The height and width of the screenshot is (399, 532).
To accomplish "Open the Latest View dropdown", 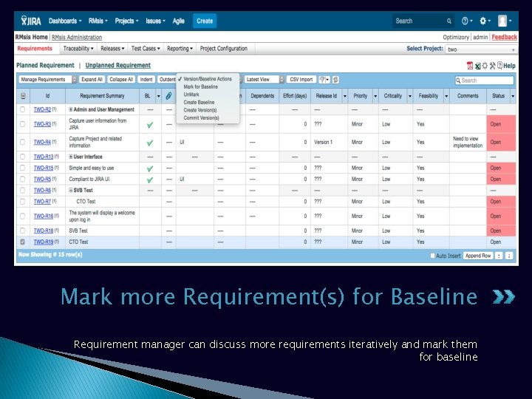I will (264, 79).
